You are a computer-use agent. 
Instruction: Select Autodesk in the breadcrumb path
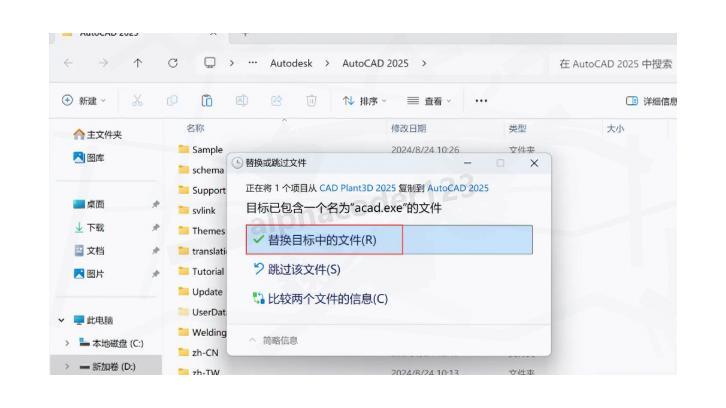point(291,63)
